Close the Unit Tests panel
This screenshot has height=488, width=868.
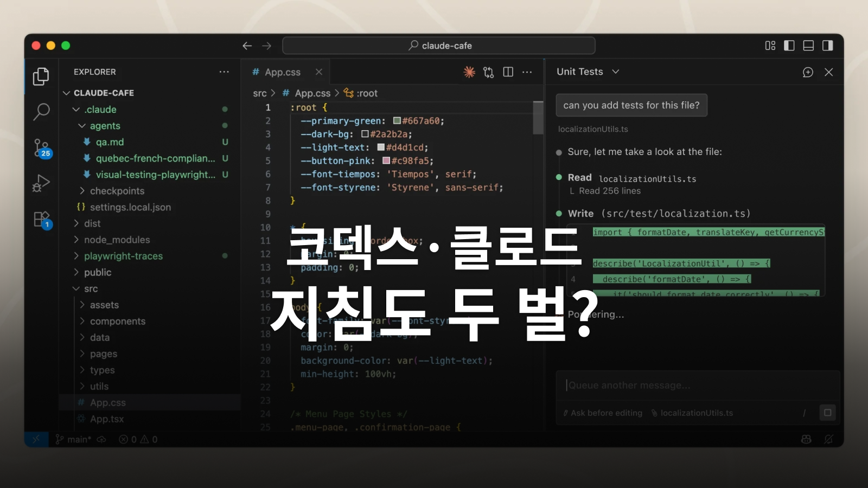tap(829, 72)
